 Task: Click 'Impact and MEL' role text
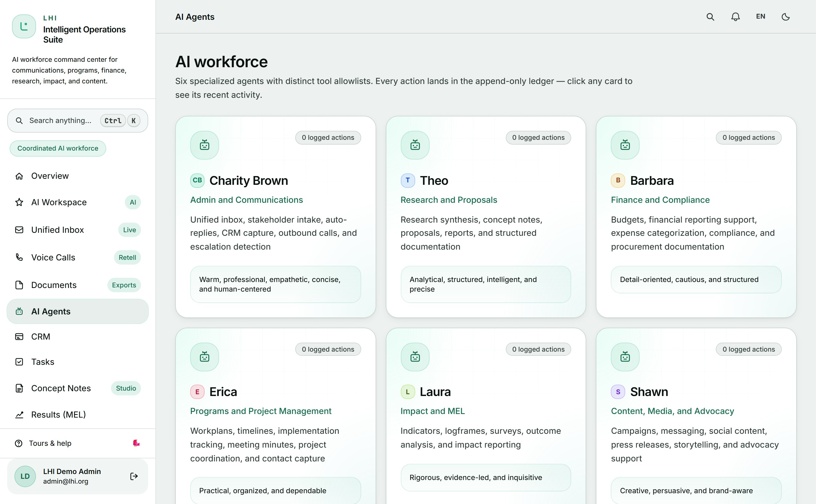433,411
